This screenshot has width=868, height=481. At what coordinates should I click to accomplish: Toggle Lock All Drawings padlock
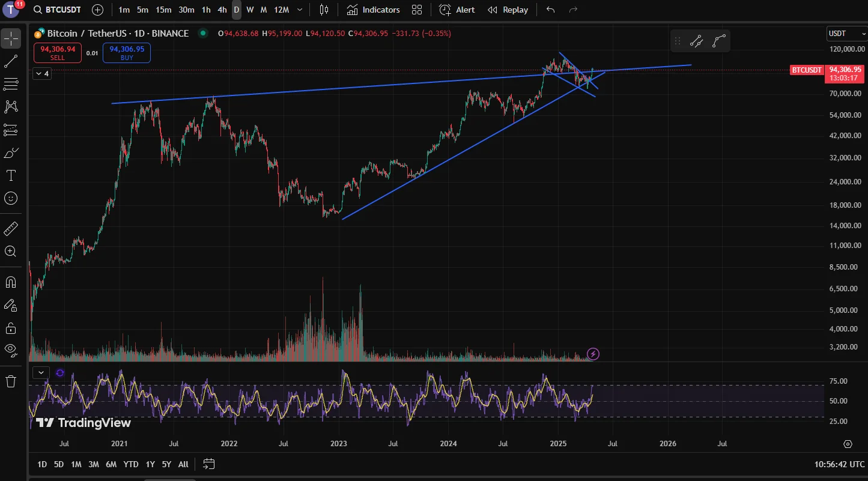pos(11,328)
